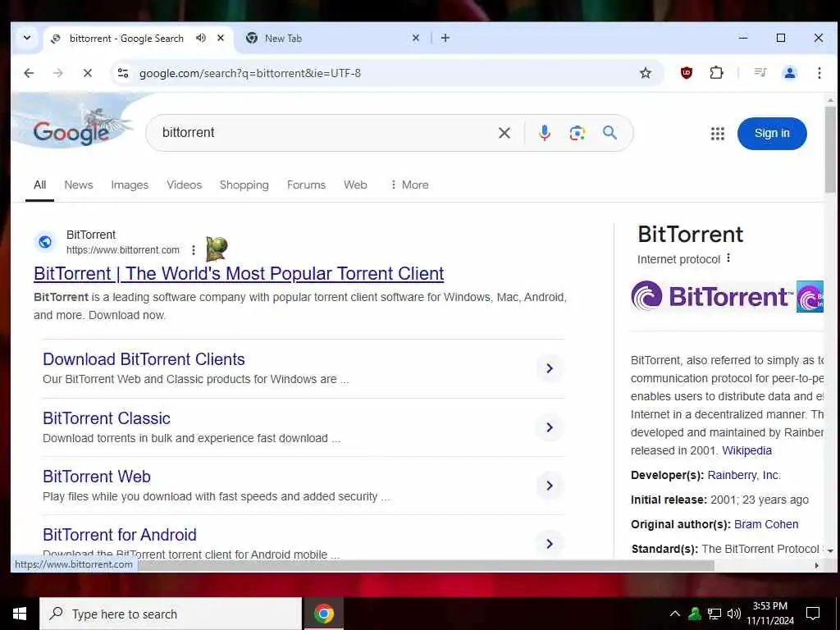Image resolution: width=840 pixels, height=630 pixels.
Task: Open the BitTorrent for Android link
Action: pos(120,535)
